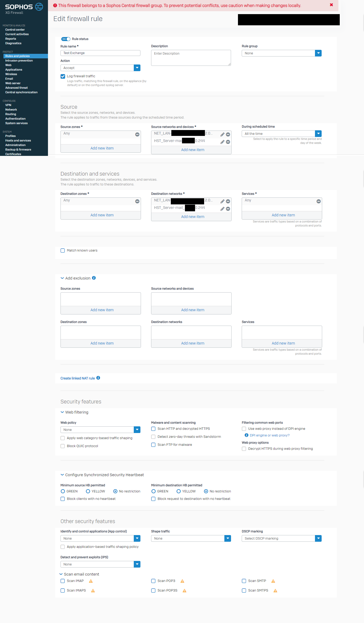Select GREEN minimum source heartbeat

(63, 491)
